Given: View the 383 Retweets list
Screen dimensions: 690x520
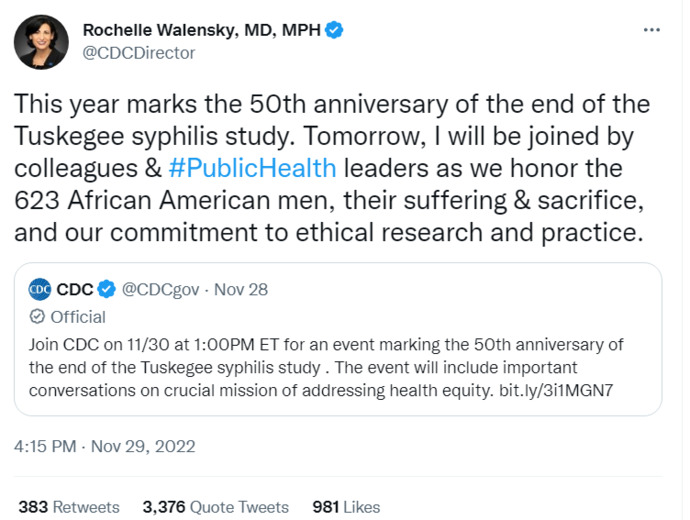Looking at the screenshot, I should pos(69,507).
